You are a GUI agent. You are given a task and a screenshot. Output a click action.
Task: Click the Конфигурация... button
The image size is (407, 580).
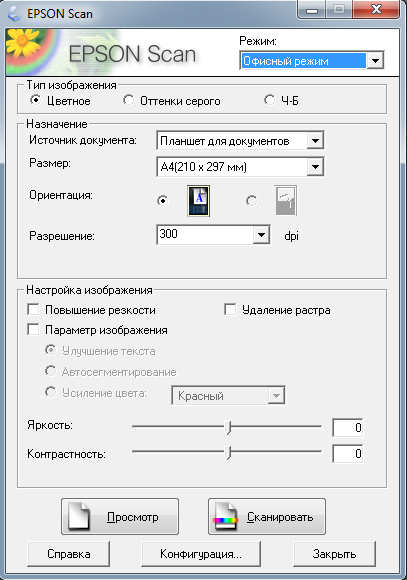pos(201,554)
